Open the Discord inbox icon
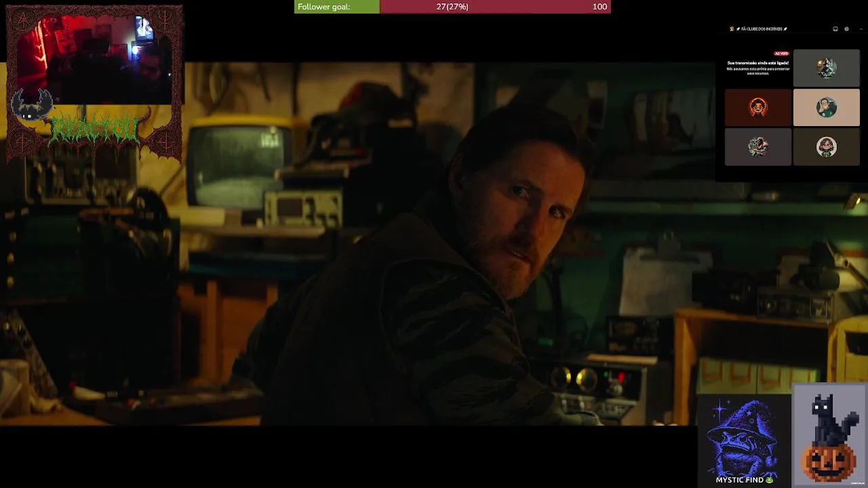 [x=835, y=29]
